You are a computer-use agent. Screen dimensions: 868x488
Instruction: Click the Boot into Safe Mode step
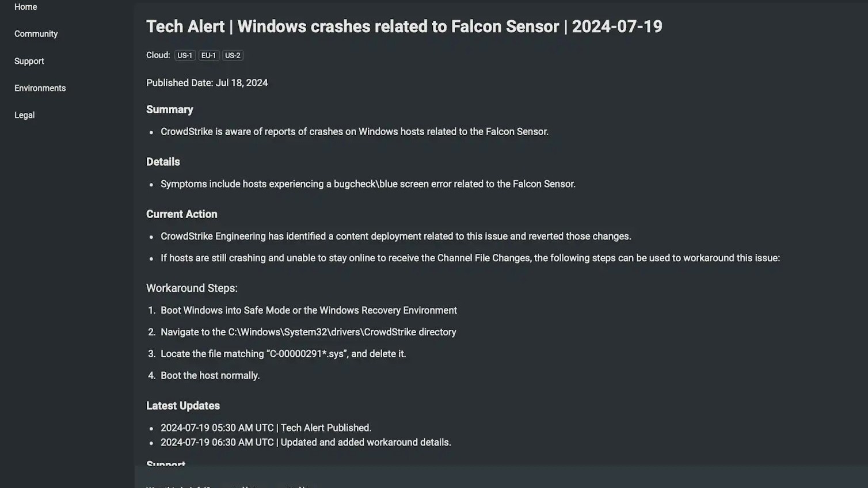(309, 310)
